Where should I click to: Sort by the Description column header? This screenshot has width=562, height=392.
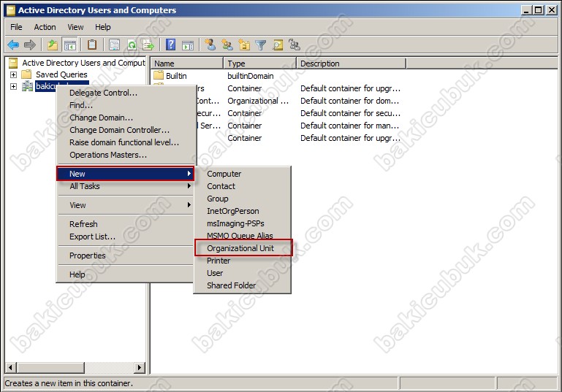pyautogui.click(x=352, y=64)
